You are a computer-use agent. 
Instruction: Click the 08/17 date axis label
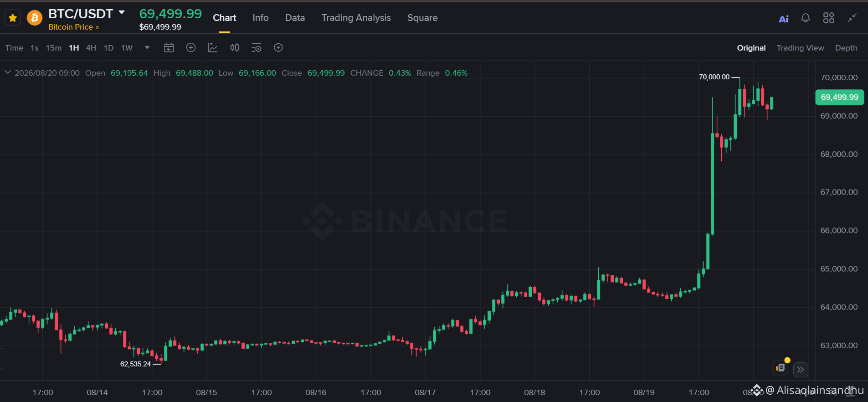coord(425,392)
